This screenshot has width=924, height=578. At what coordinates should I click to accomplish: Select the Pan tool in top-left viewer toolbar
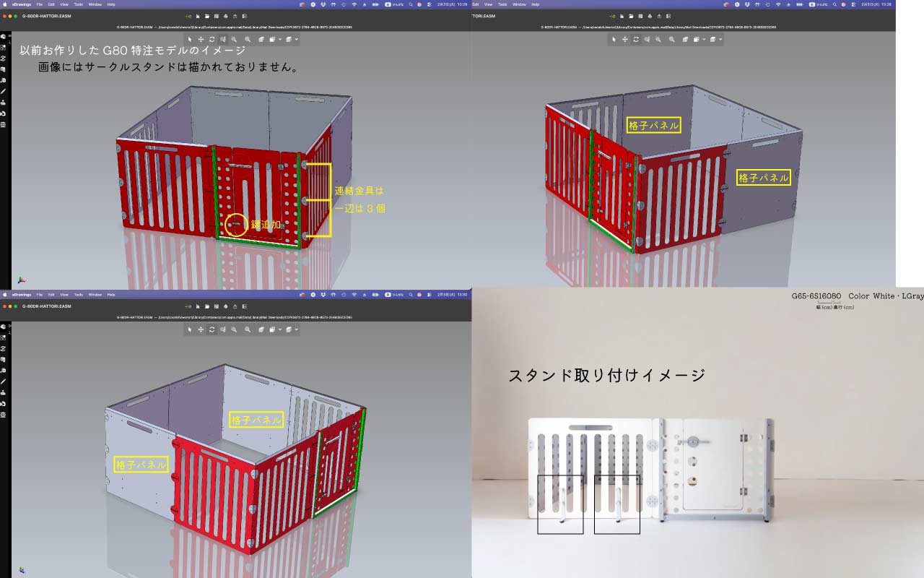[x=201, y=39]
